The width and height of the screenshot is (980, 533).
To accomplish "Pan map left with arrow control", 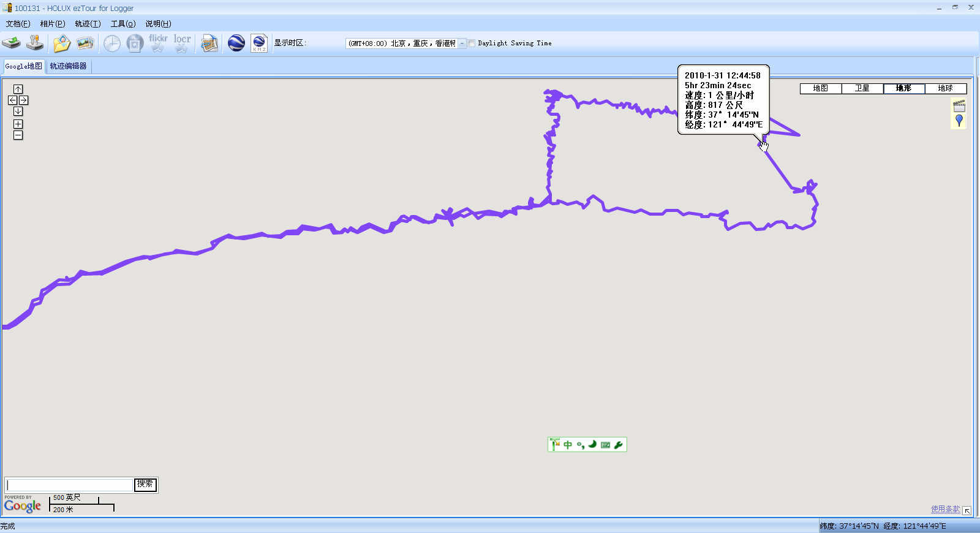I will pyautogui.click(x=12, y=100).
